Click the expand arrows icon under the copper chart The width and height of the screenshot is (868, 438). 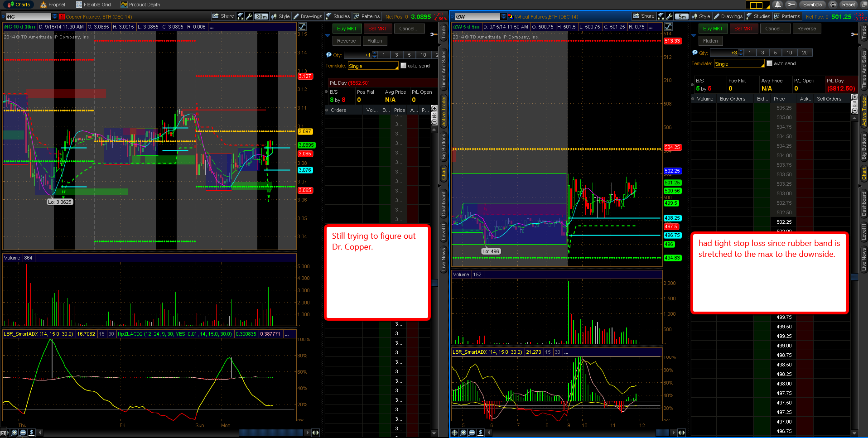315,433
